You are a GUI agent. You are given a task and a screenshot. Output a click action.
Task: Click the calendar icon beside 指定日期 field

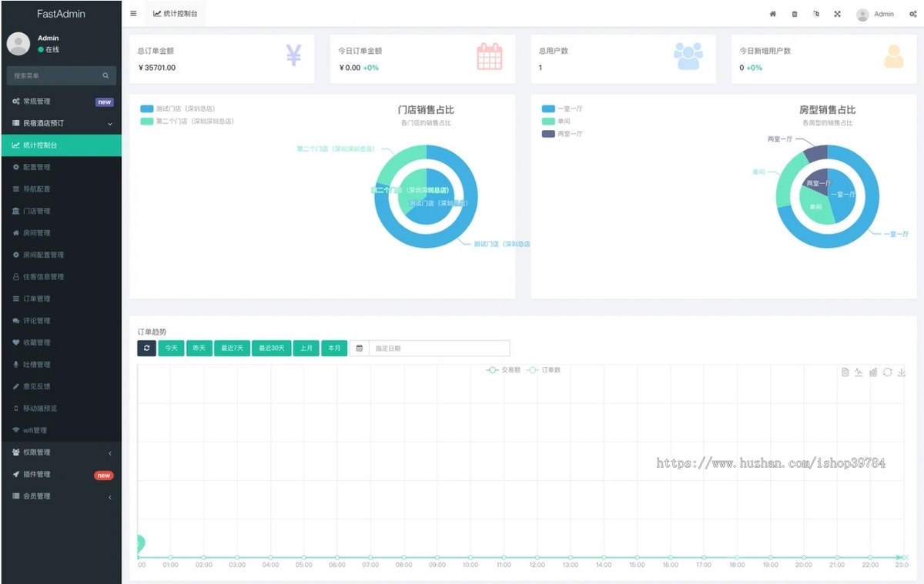(x=359, y=349)
